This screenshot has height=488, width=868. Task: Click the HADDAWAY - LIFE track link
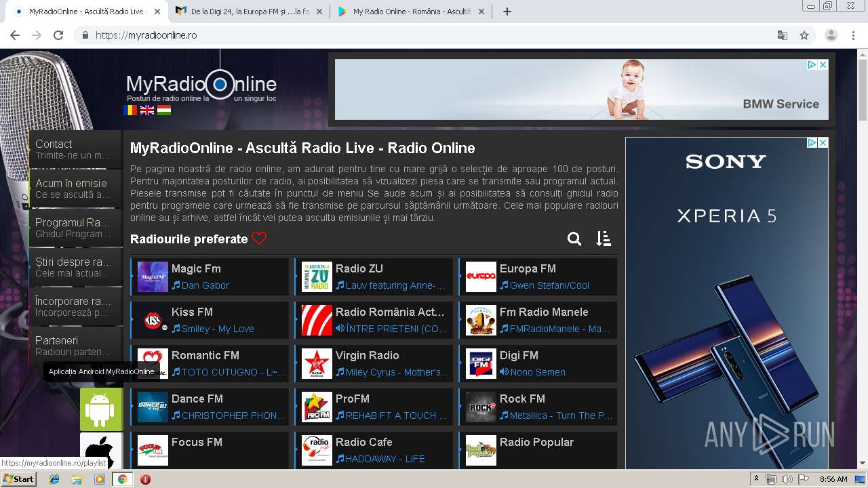[385, 459]
